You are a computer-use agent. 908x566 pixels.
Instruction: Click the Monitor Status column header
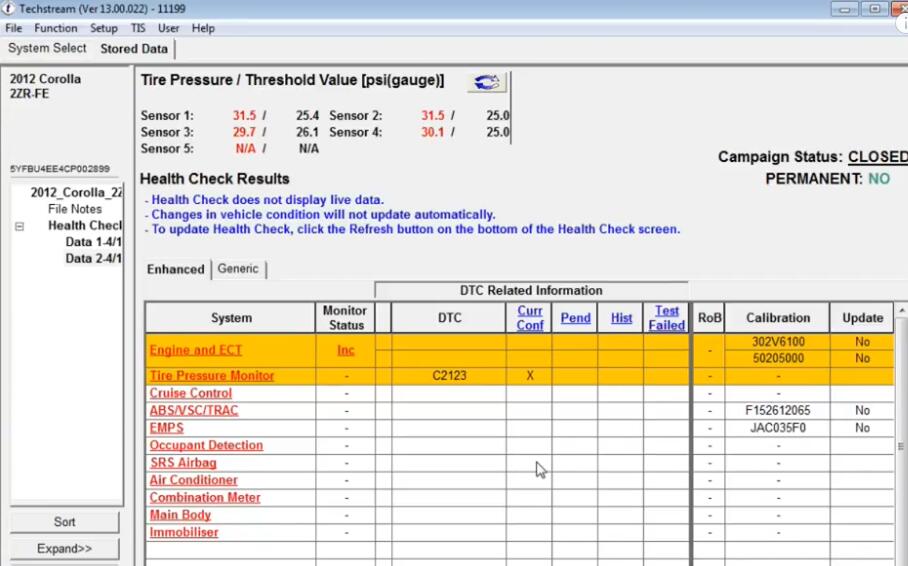345,317
